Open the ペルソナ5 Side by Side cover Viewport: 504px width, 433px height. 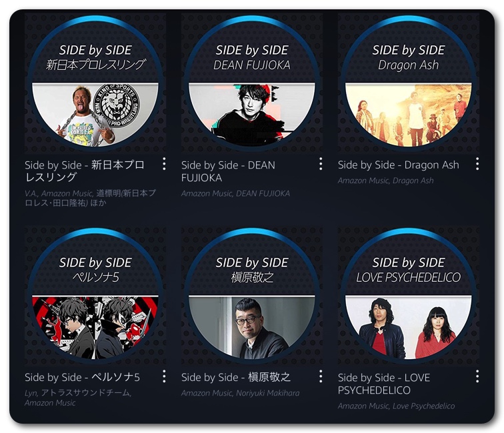point(95,296)
